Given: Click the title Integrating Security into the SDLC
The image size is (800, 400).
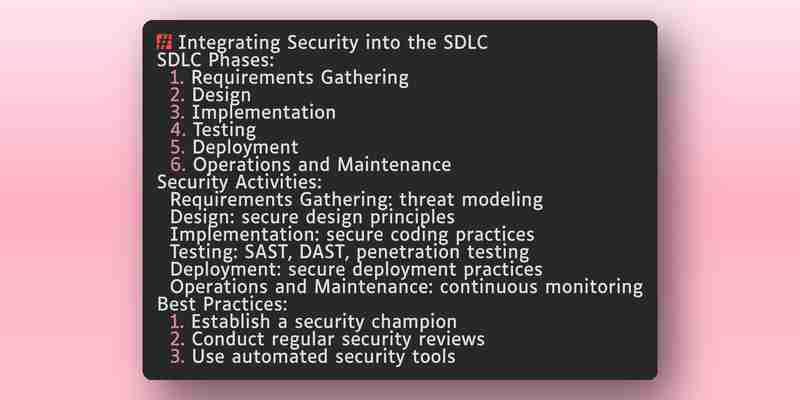Looking at the screenshot, I should click(x=333, y=43).
